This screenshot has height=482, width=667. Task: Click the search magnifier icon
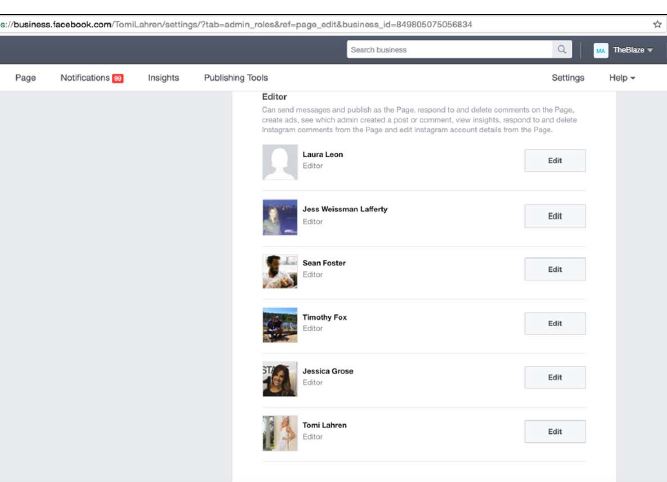[x=562, y=49]
